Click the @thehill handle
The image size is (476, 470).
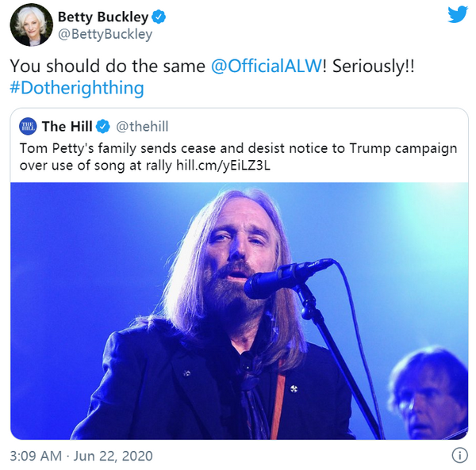coord(143,127)
